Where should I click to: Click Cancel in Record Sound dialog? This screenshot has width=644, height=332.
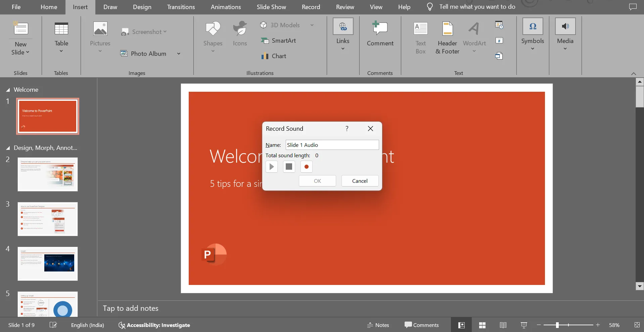360,181
